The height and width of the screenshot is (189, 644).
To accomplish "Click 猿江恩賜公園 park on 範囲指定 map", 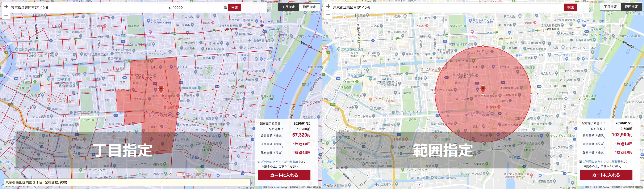I will pos(458,26).
